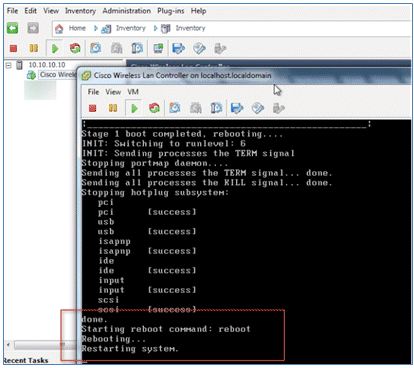Click inside the black VM console screen
This screenshot has height=368, width=414.
pyautogui.click(x=247, y=242)
